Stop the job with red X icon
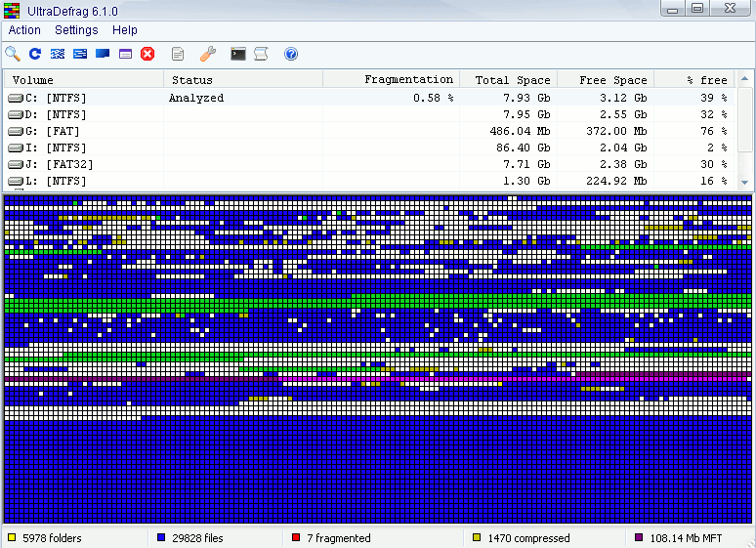Screen dimensions: 756x548 pos(147,54)
